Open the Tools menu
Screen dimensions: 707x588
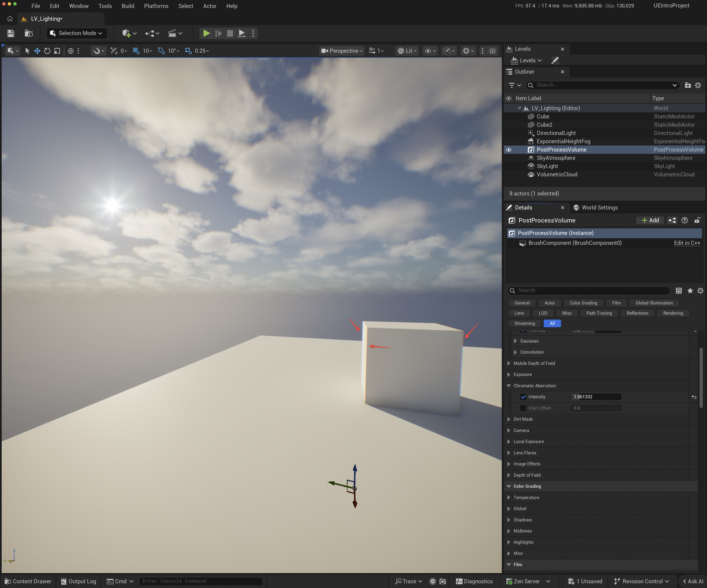pos(105,6)
